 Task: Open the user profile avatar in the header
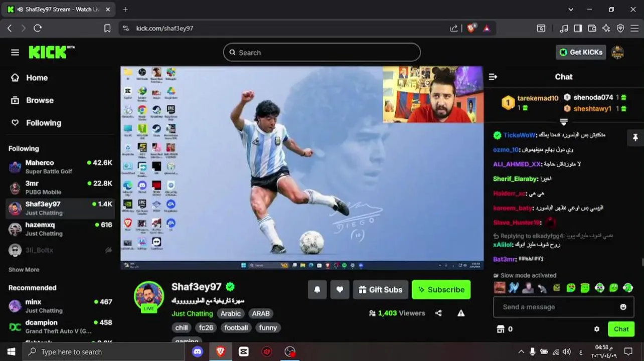[617, 52]
